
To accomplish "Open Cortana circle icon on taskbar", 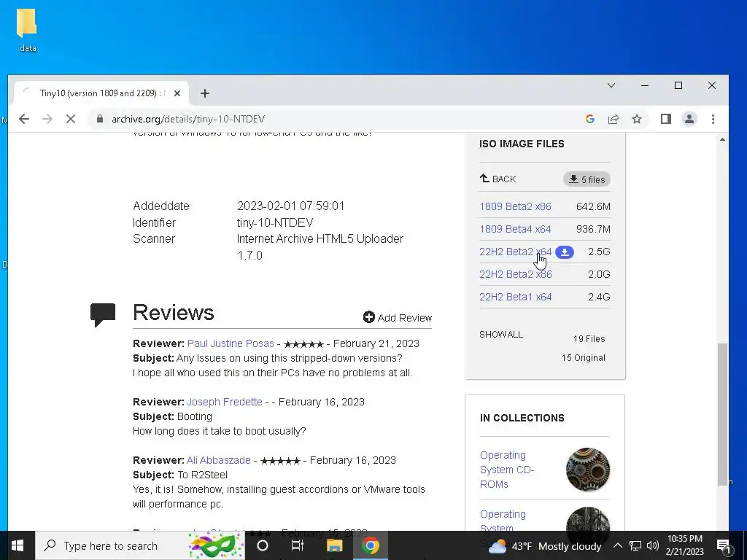I will [263, 545].
